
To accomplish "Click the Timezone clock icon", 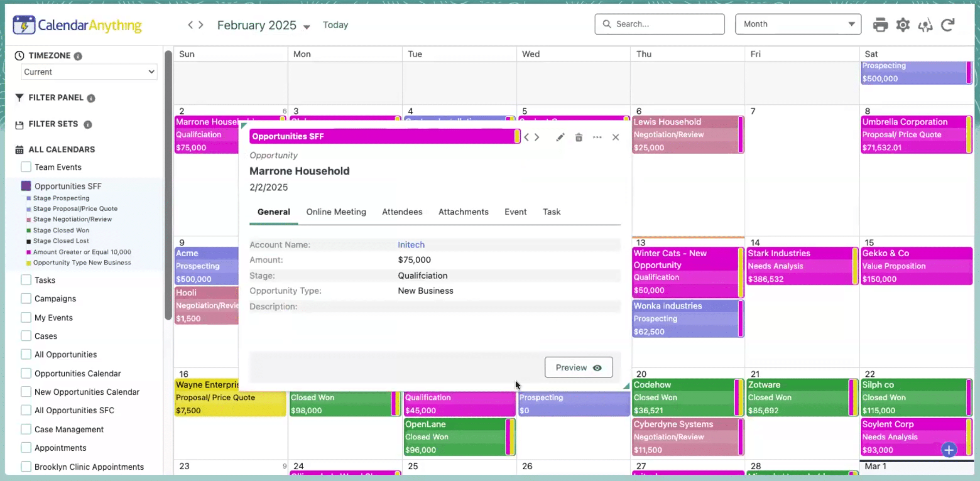I will [x=20, y=56].
